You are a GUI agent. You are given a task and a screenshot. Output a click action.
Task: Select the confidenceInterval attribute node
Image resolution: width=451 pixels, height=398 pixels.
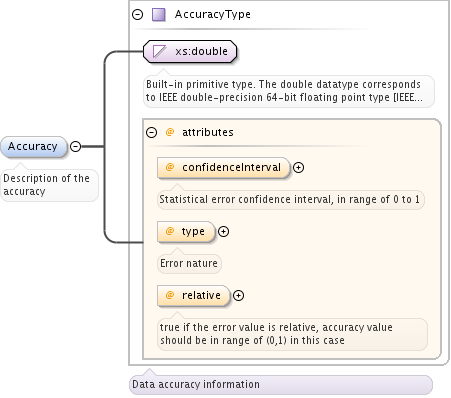223,168
